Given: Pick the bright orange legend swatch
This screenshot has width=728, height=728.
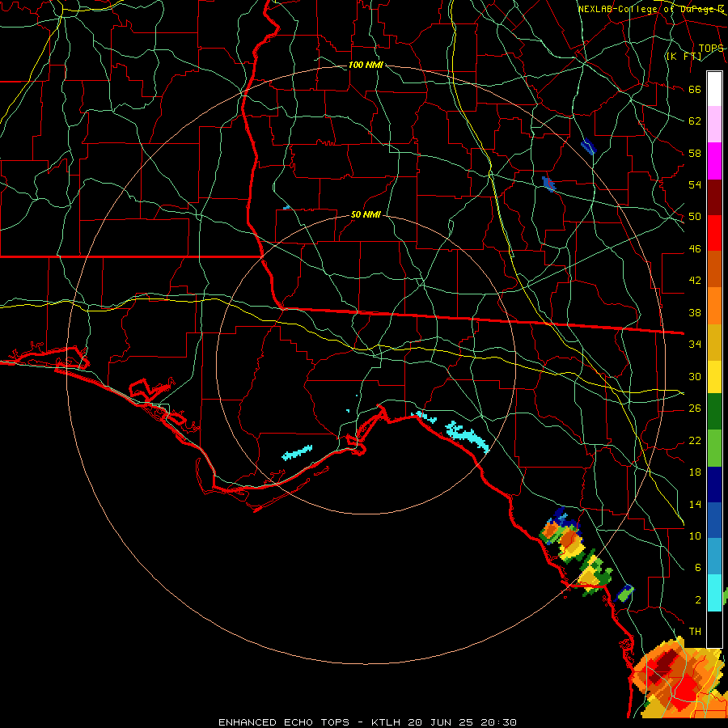Looking at the screenshot, I should tap(714, 306).
